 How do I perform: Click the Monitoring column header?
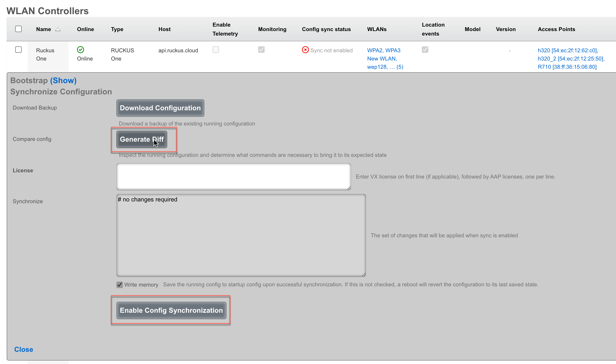pos(272,29)
